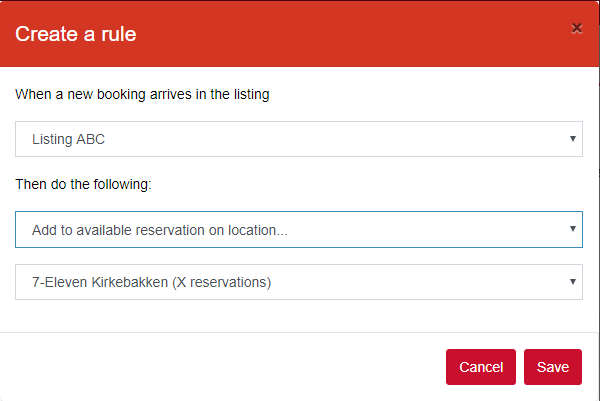
Task: Close the Create a rule dialog
Action: (x=577, y=28)
